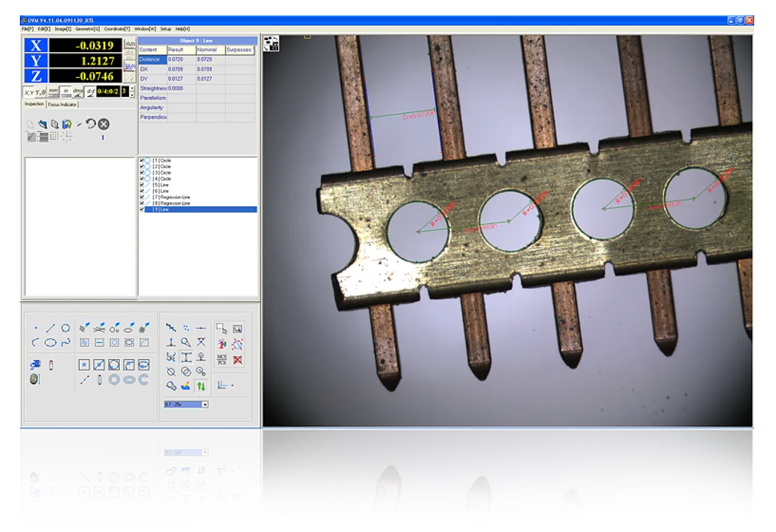Click the zoom window icon

tap(238, 328)
